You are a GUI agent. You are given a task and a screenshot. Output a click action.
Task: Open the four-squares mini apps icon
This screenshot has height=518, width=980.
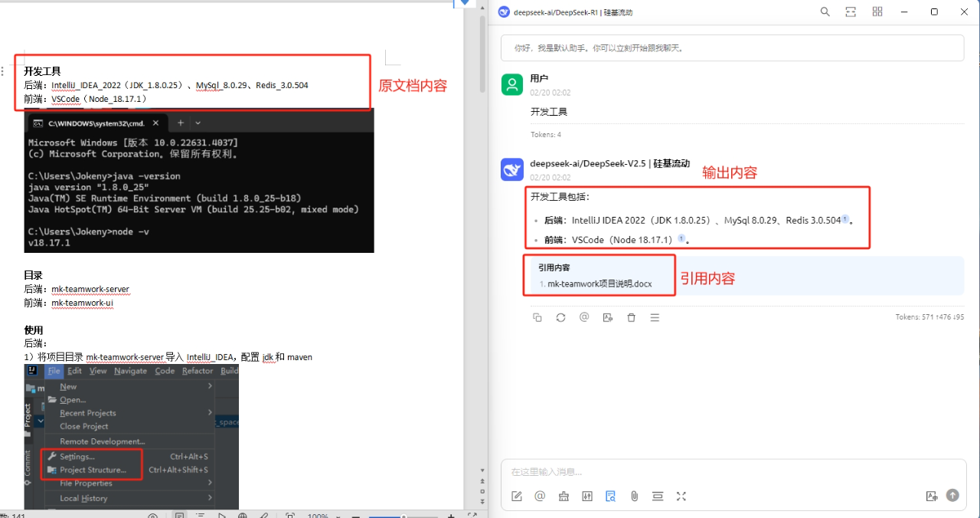[877, 11]
